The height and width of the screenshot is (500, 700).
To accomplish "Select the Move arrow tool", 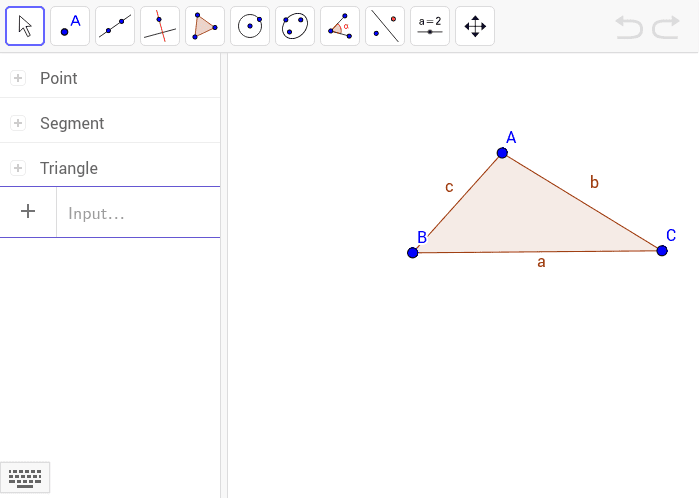I will (x=25, y=26).
